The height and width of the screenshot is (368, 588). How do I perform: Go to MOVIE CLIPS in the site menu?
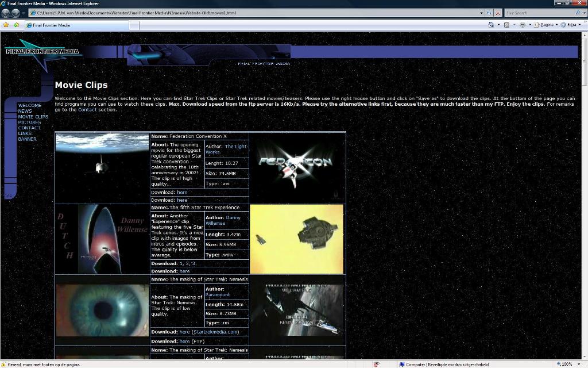click(33, 117)
